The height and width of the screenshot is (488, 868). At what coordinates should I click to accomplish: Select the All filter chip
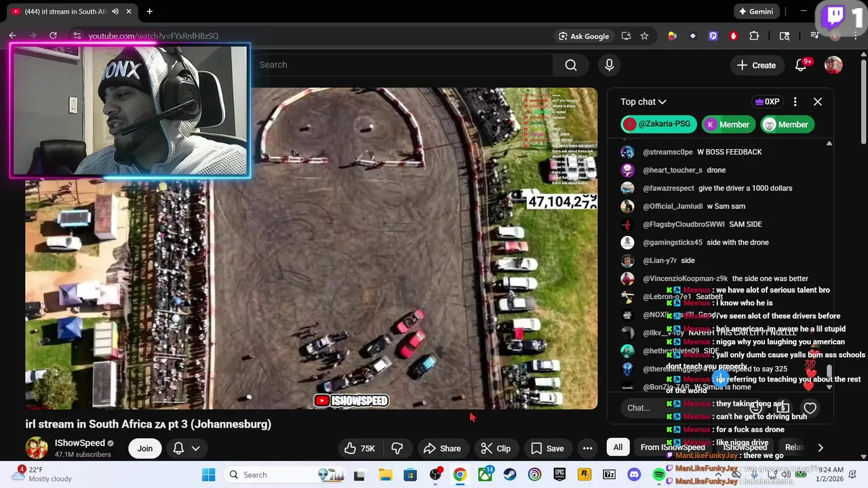tap(618, 447)
